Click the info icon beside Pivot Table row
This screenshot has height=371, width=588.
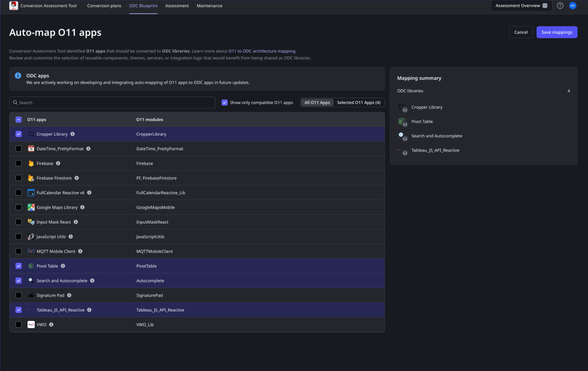click(63, 266)
